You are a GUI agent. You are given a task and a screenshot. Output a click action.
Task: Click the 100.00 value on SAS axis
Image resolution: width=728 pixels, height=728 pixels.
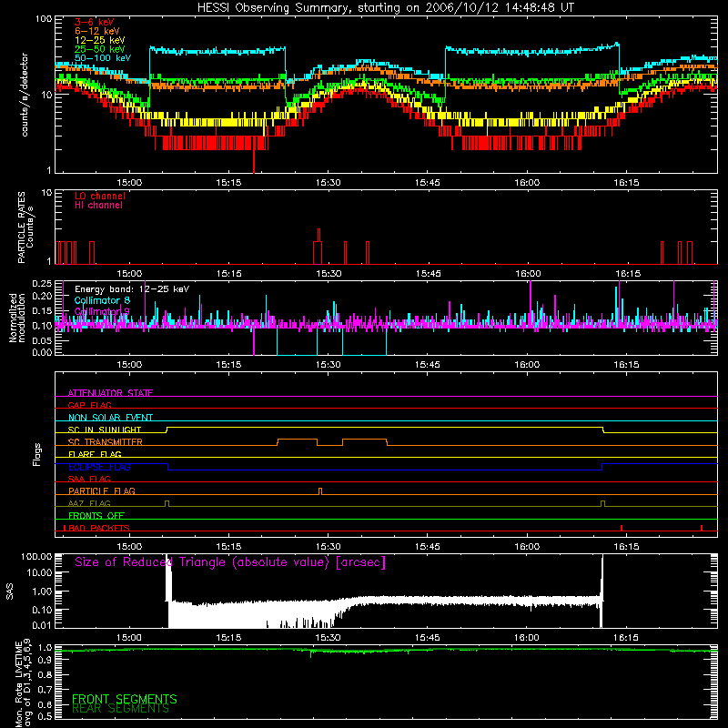point(36,556)
